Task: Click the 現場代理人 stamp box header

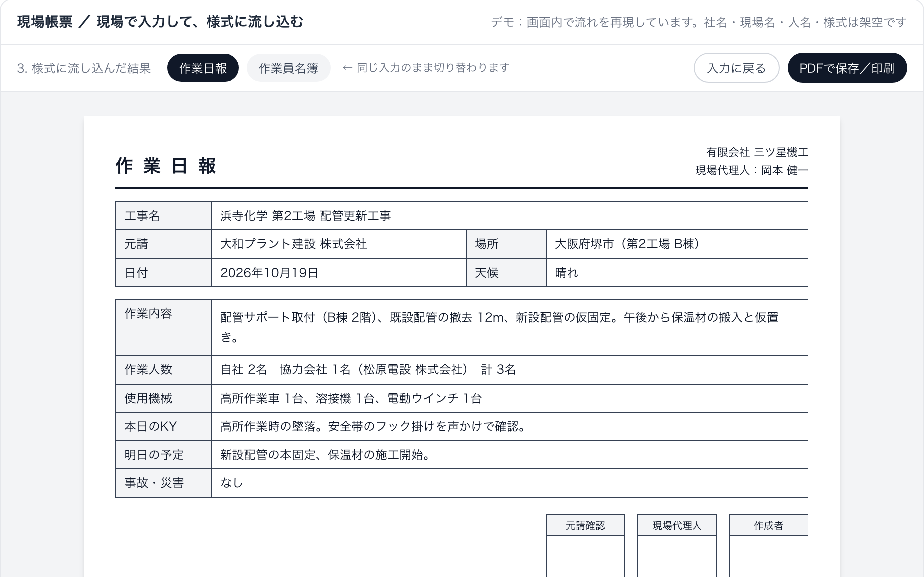Action: (677, 525)
